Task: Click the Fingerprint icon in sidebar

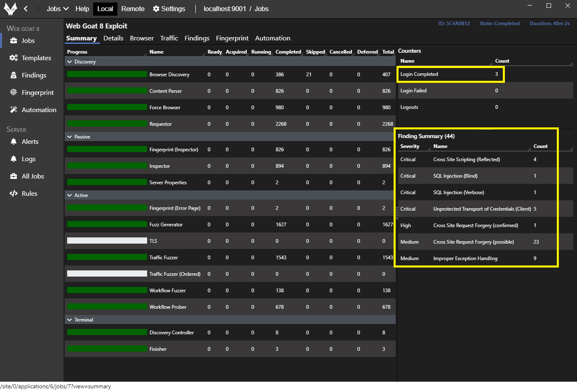Action: click(14, 92)
